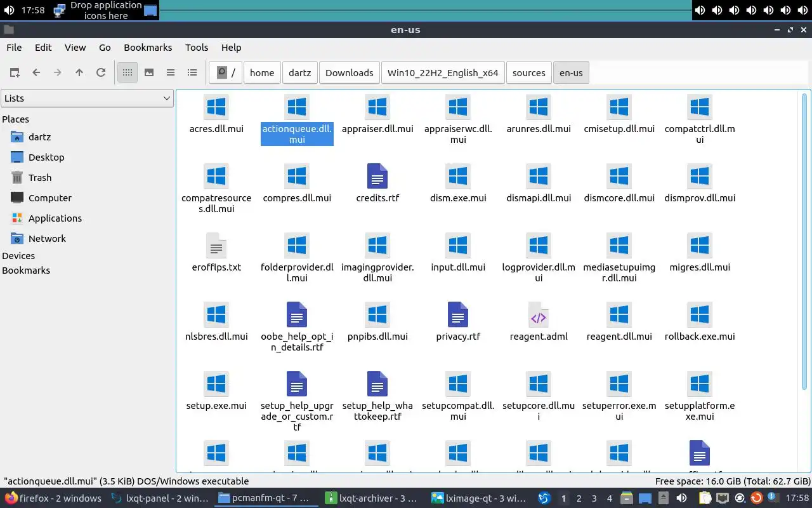Click the dismprov.dll.mui file name

(700, 198)
